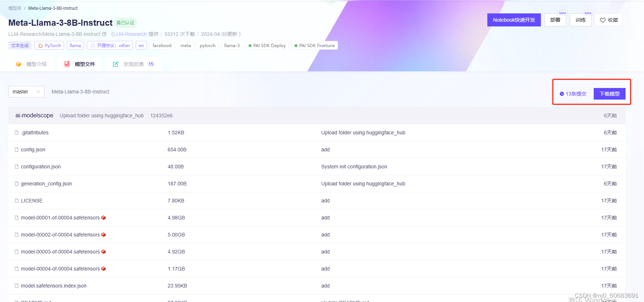Click the red LFS badge on model-00001-of-00004.safetensors

pyautogui.click(x=103, y=218)
